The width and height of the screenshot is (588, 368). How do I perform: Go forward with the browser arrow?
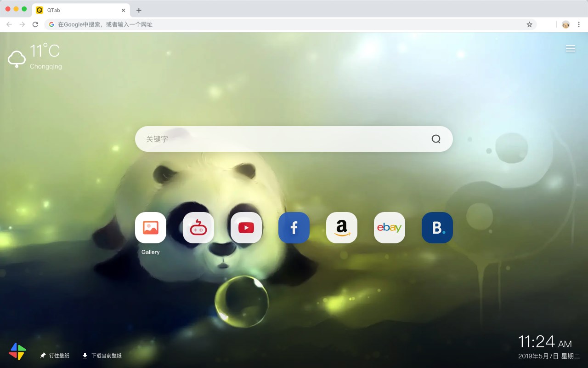22,24
